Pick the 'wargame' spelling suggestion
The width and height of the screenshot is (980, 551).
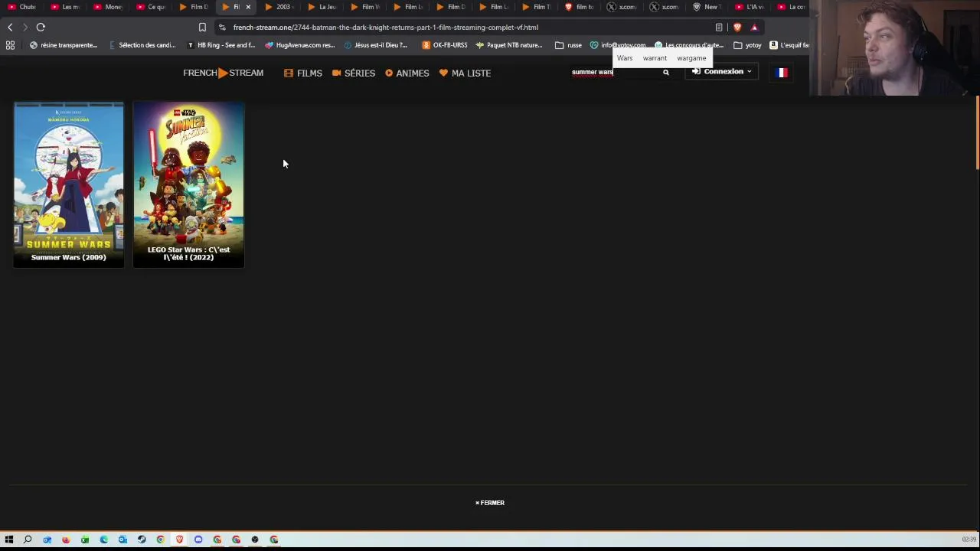691,58
